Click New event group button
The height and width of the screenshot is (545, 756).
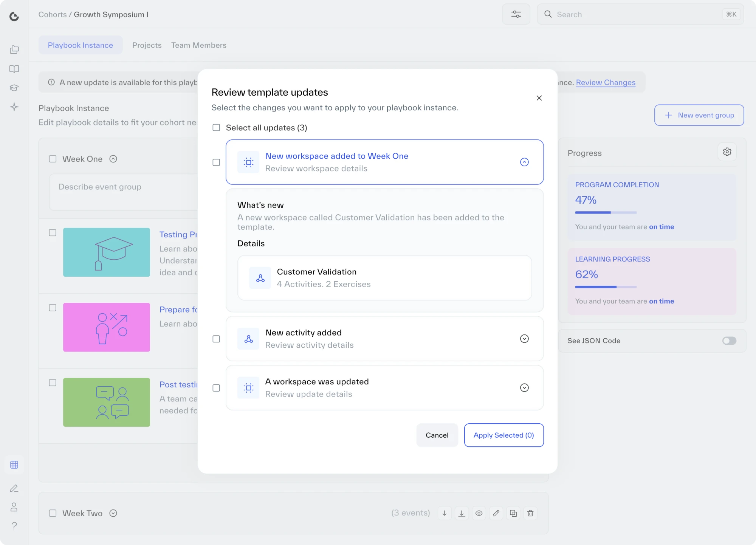699,115
